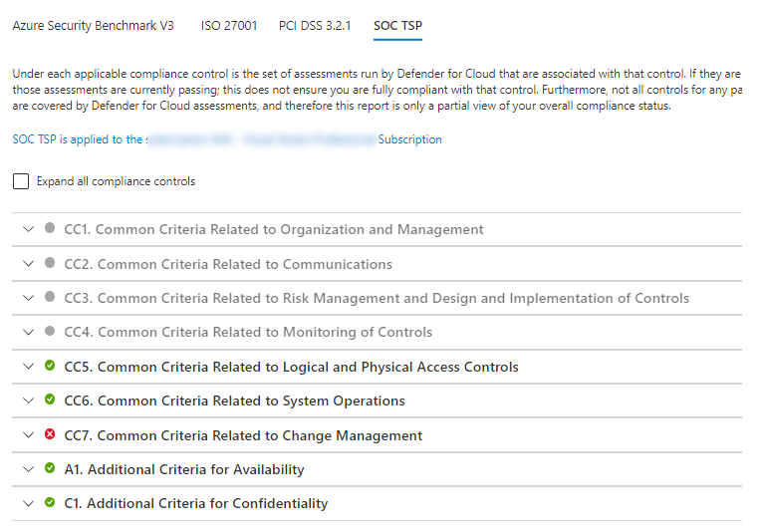Select the C1 Additional Criteria for Confidentiality row

point(196,503)
